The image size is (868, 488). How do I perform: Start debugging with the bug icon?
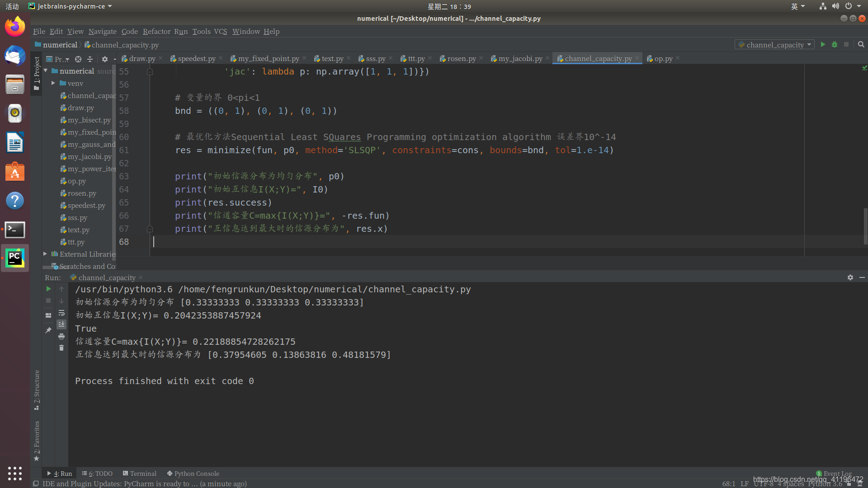835,44
